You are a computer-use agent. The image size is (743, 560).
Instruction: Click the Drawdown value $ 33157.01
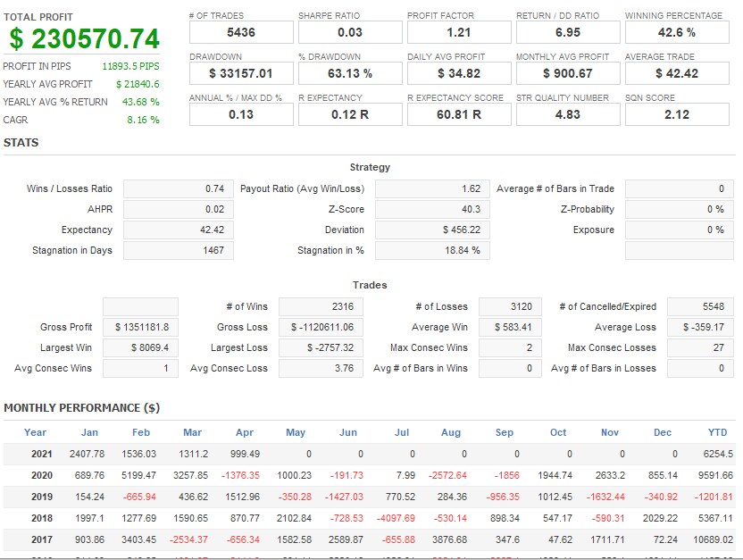pyautogui.click(x=241, y=74)
